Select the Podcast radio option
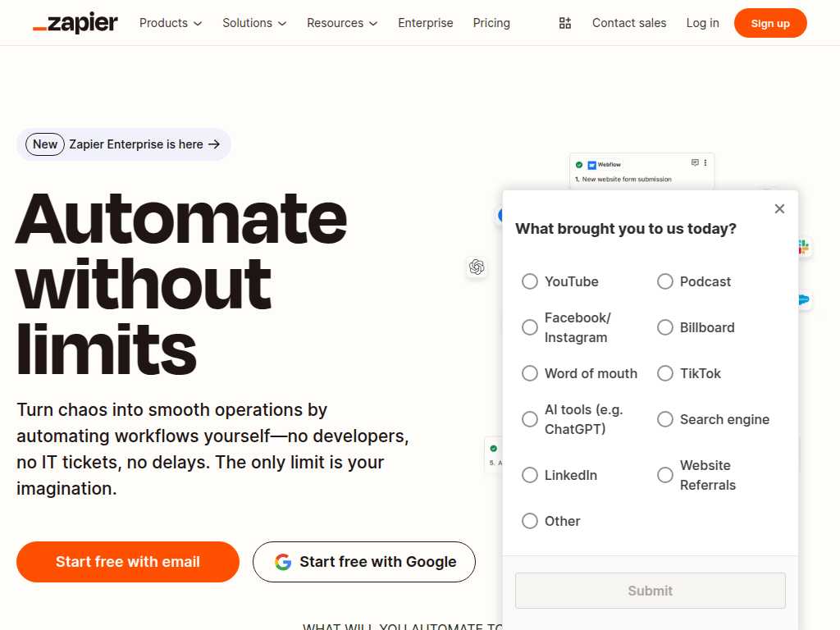840x630 pixels. (x=664, y=281)
